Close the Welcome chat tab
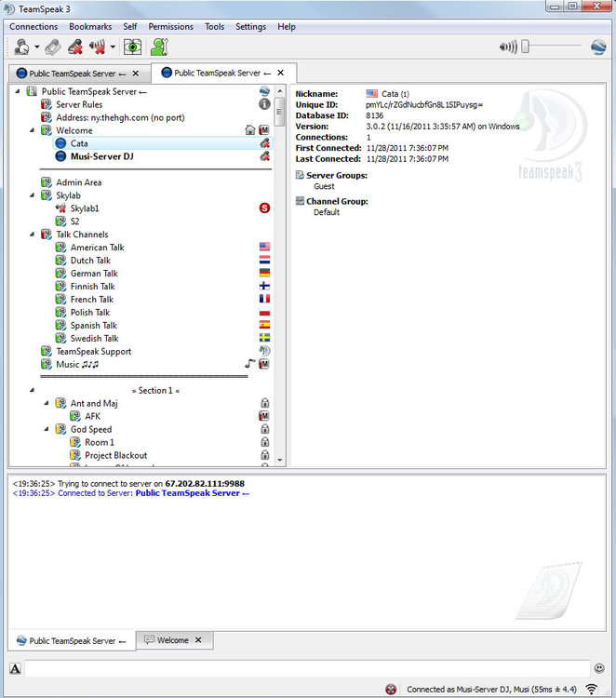The width and height of the screenshot is (616, 698). [x=198, y=639]
